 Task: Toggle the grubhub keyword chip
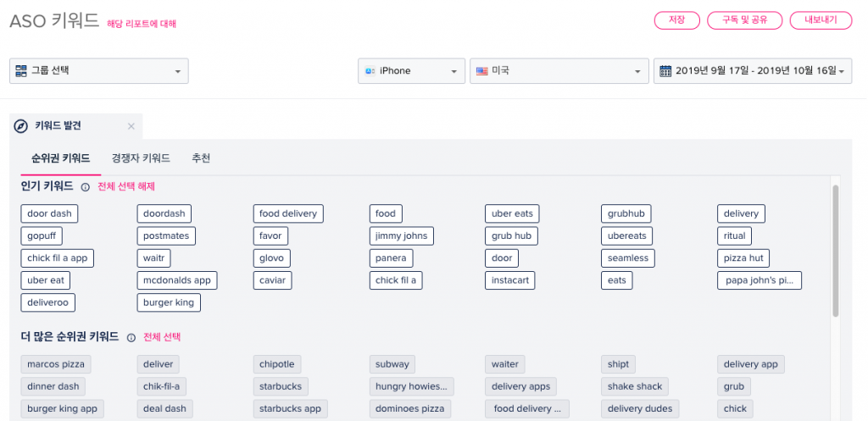[x=626, y=213]
